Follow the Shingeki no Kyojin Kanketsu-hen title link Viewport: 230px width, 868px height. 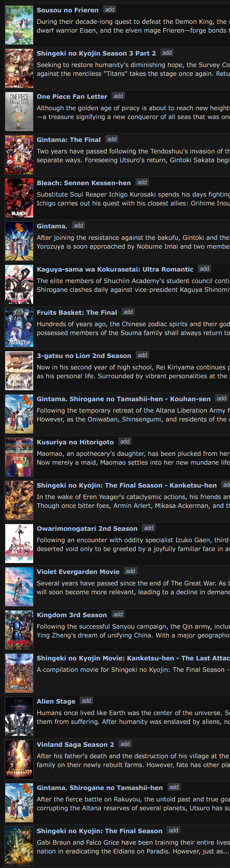127,485
